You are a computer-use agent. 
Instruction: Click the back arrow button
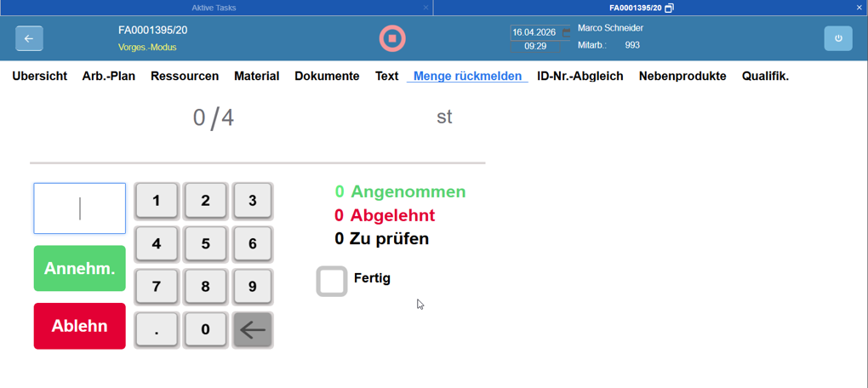point(29,38)
